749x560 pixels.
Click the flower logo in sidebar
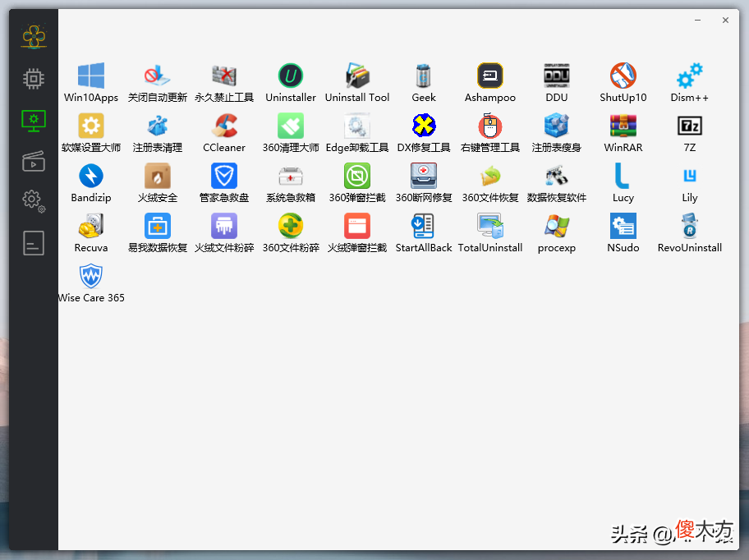point(34,36)
